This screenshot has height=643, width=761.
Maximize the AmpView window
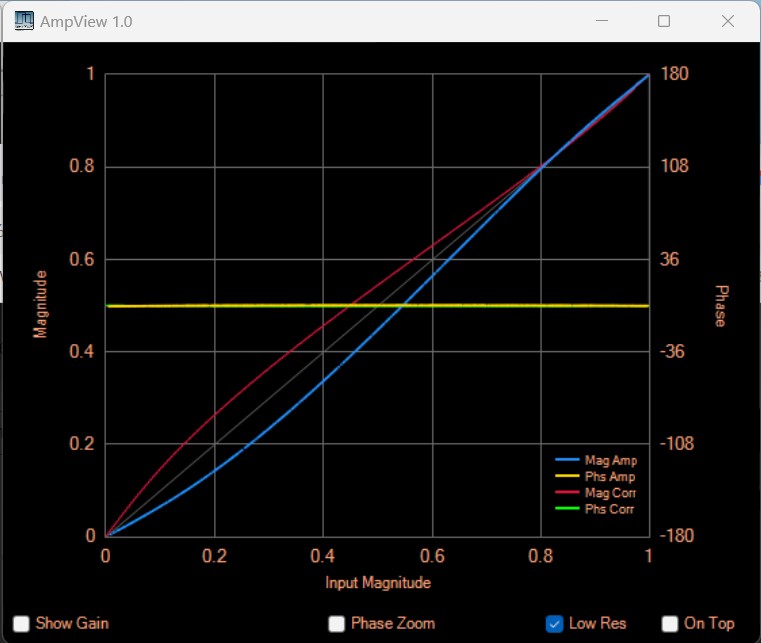pyautogui.click(x=664, y=21)
